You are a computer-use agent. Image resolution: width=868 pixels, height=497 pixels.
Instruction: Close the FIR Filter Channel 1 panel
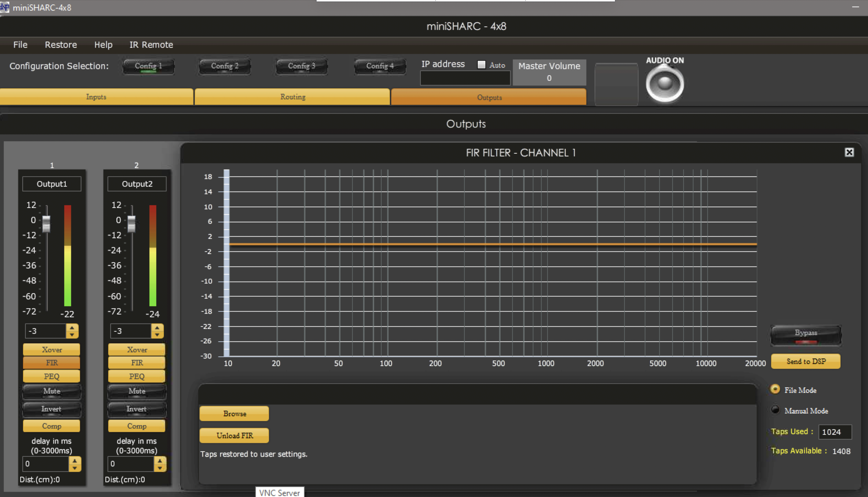[x=849, y=152]
